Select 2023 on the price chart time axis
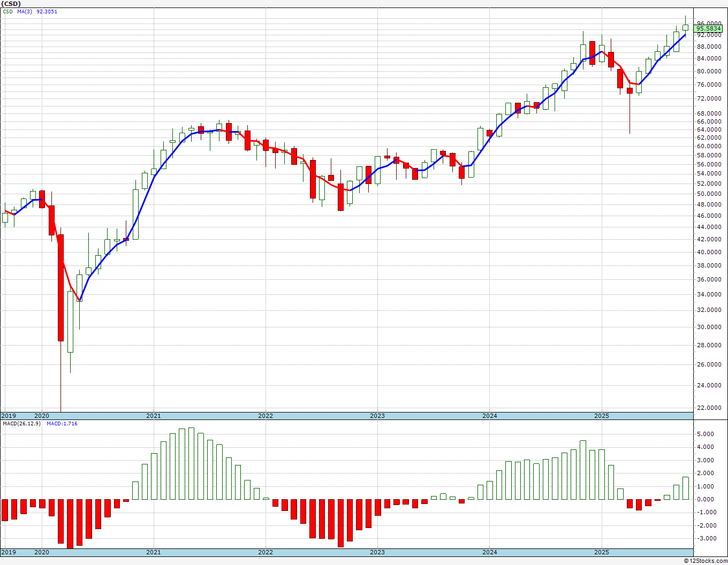728x565 pixels. click(x=377, y=416)
